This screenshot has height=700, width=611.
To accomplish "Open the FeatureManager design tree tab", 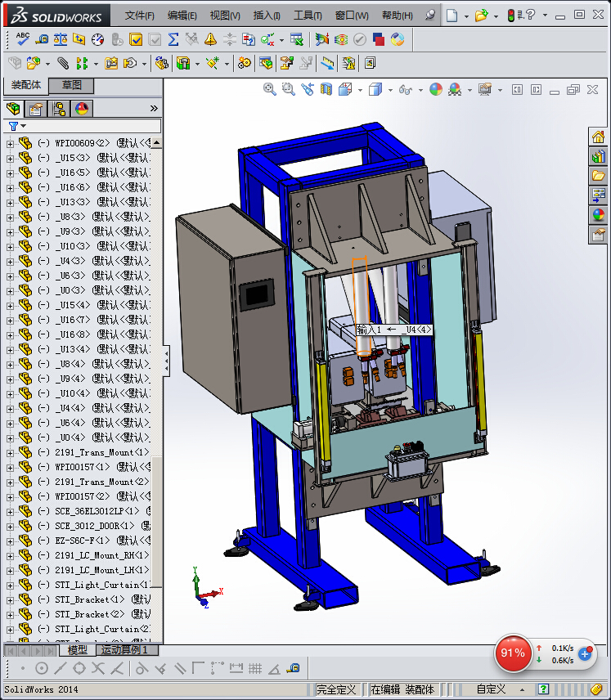I will click(13, 109).
